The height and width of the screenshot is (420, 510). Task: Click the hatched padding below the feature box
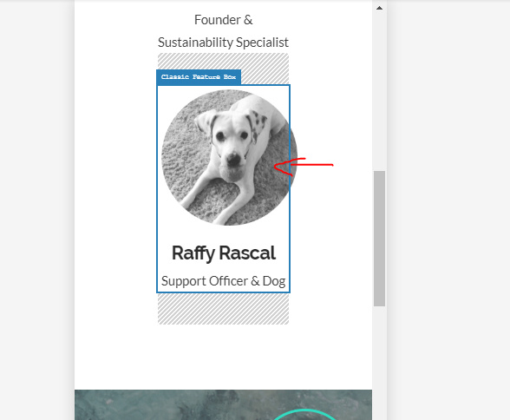point(224,309)
